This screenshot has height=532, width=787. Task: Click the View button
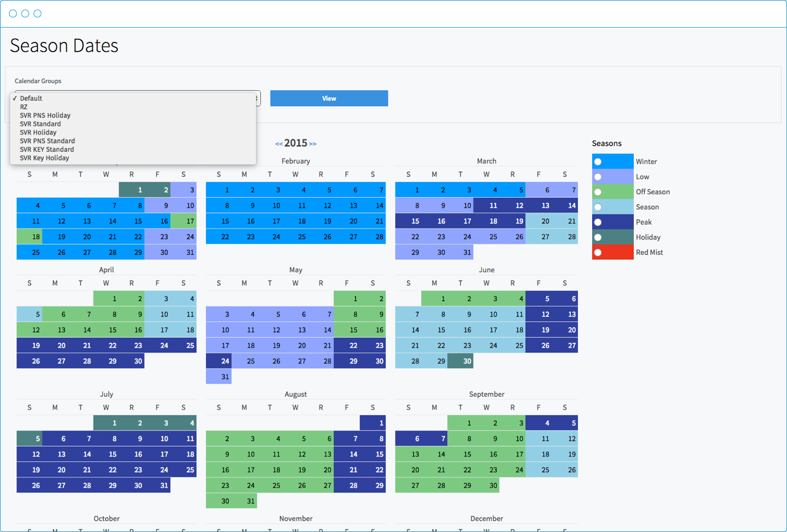[x=329, y=98]
